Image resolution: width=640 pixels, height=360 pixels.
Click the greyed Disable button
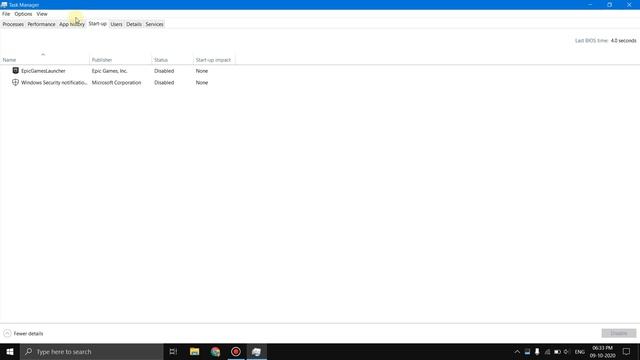619,333
